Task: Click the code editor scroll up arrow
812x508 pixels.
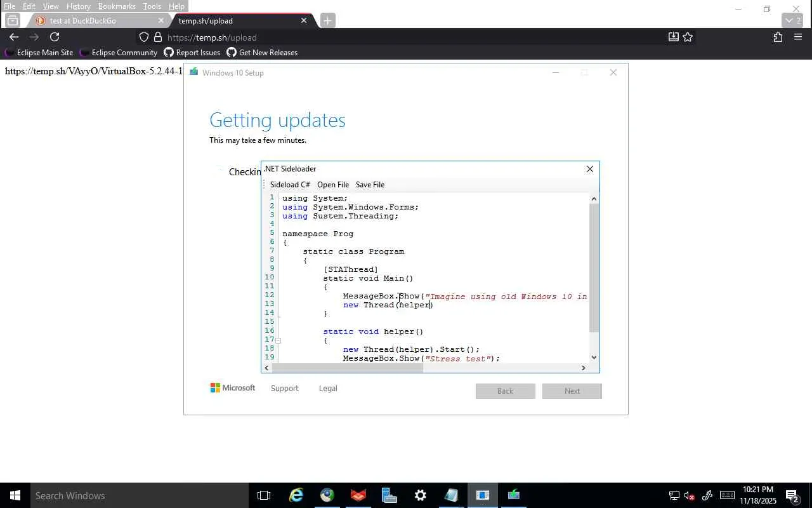Action: pyautogui.click(x=594, y=199)
